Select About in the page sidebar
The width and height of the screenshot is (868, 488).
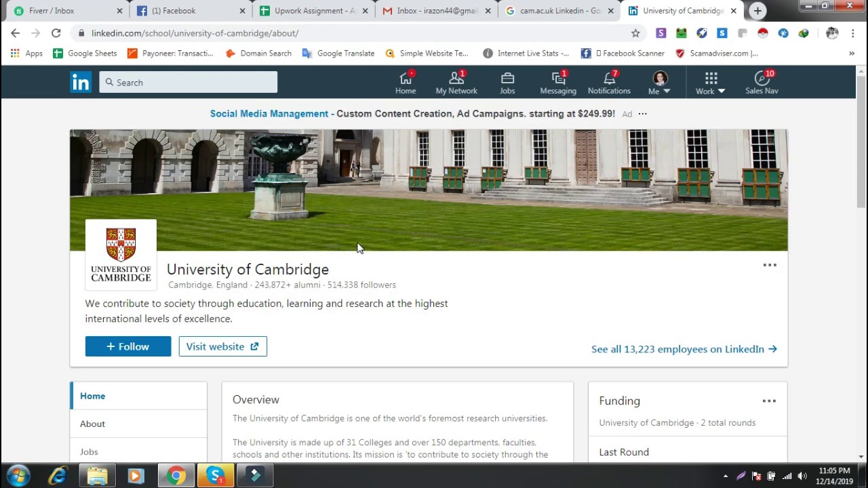(139, 424)
